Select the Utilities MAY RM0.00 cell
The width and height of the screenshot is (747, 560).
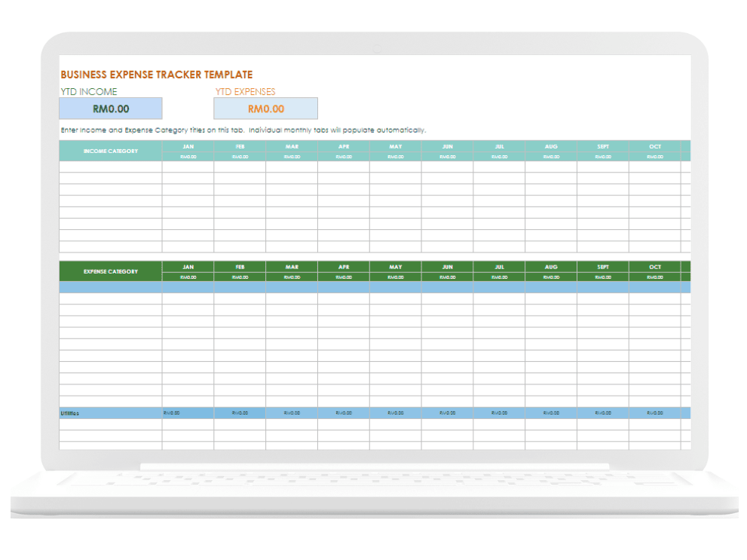pos(396,413)
